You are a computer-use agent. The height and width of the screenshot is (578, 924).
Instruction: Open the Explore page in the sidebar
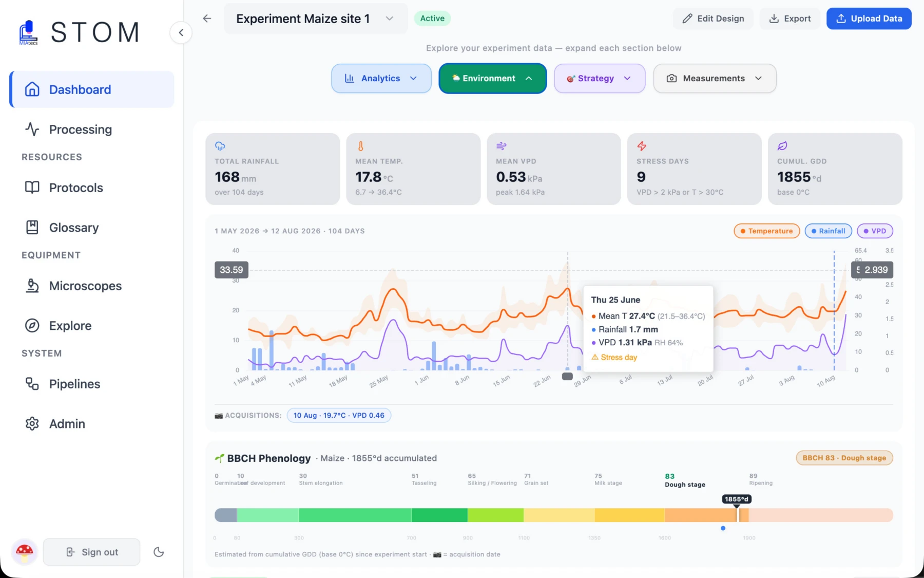point(92,325)
